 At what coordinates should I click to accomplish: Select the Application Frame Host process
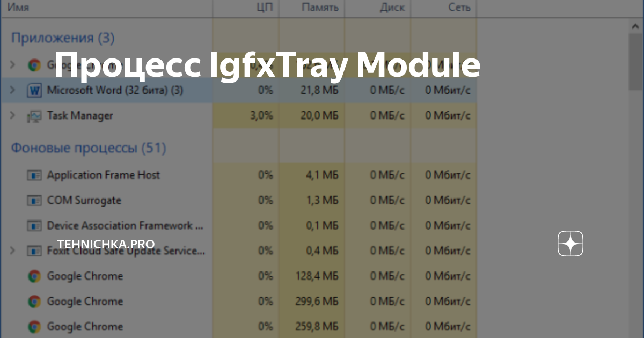click(104, 175)
